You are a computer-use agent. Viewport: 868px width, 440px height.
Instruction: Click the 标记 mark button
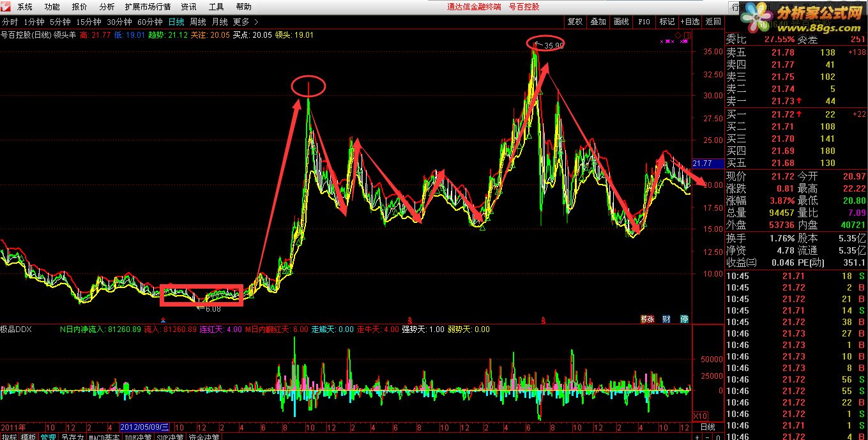(x=667, y=22)
